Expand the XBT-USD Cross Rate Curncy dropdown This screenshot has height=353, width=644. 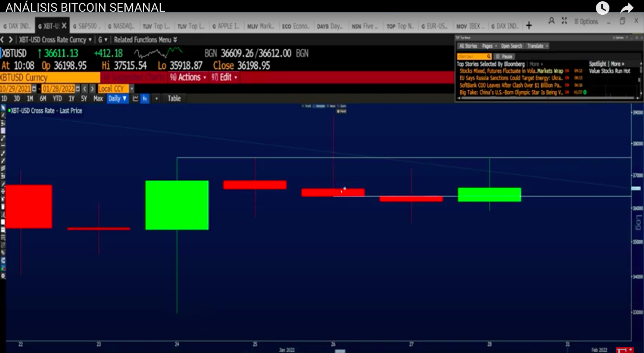tap(55, 40)
